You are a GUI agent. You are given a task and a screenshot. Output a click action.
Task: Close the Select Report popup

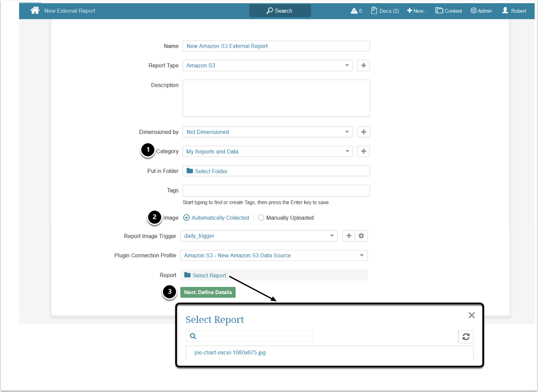click(471, 315)
